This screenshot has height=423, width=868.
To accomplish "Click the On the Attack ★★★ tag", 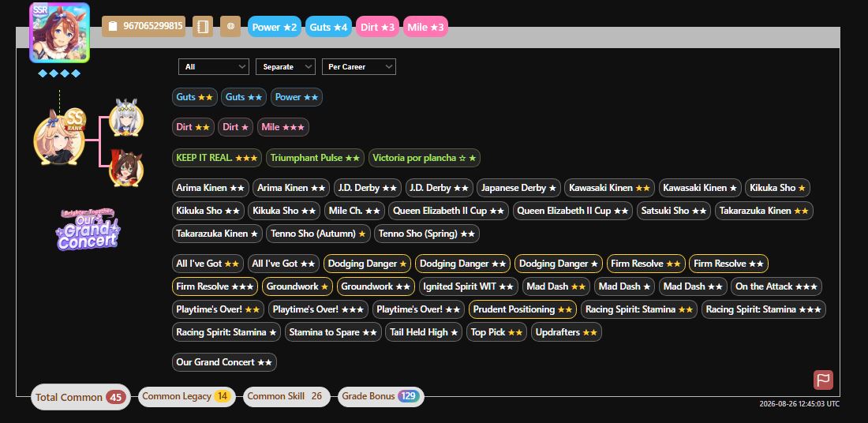I will pos(776,286).
